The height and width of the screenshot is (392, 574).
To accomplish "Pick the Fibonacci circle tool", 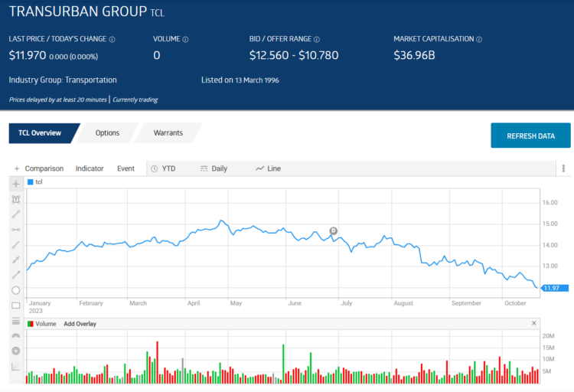I will point(16,351).
